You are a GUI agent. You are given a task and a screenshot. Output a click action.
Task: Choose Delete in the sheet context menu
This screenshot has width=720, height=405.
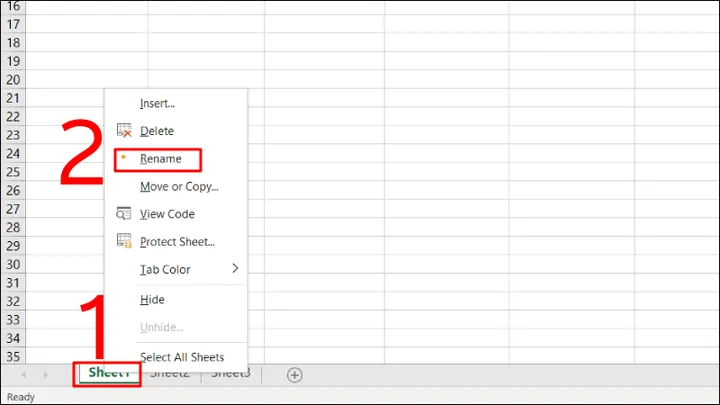[x=157, y=131]
